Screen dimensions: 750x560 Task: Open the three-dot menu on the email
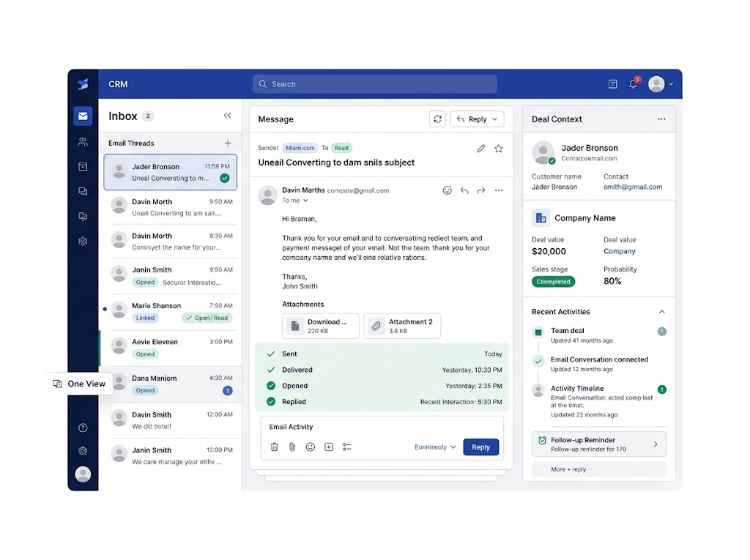tap(498, 190)
